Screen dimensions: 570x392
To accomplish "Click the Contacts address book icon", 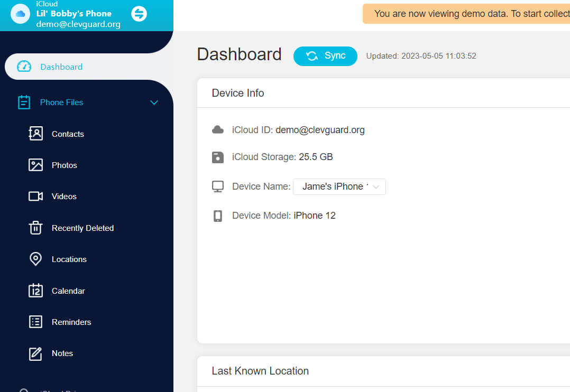I will (x=35, y=134).
